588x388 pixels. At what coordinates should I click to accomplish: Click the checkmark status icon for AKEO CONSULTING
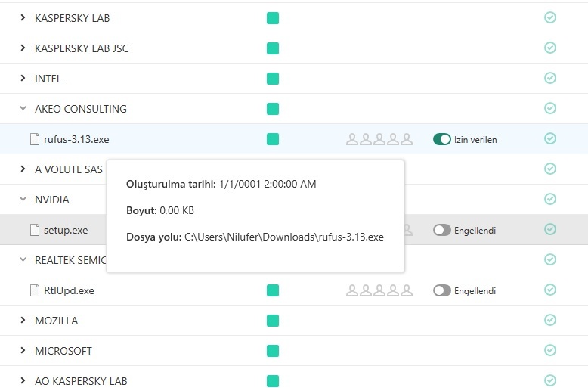(x=550, y=108)
